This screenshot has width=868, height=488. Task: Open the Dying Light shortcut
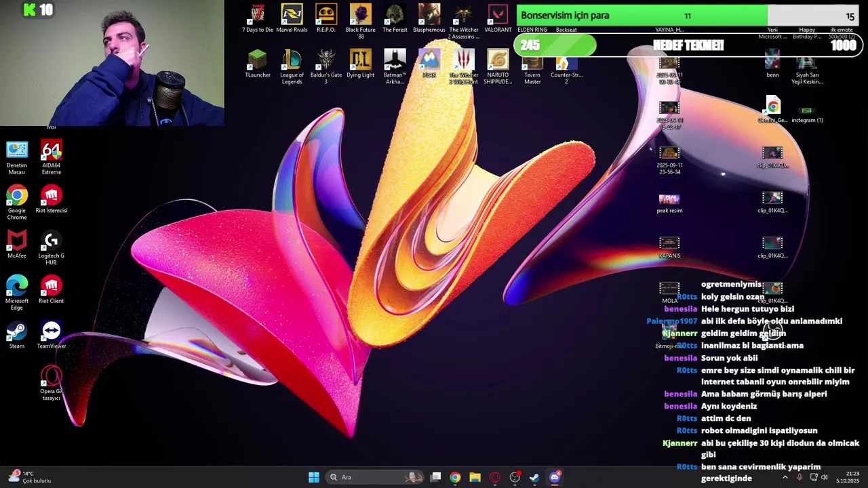360,64
